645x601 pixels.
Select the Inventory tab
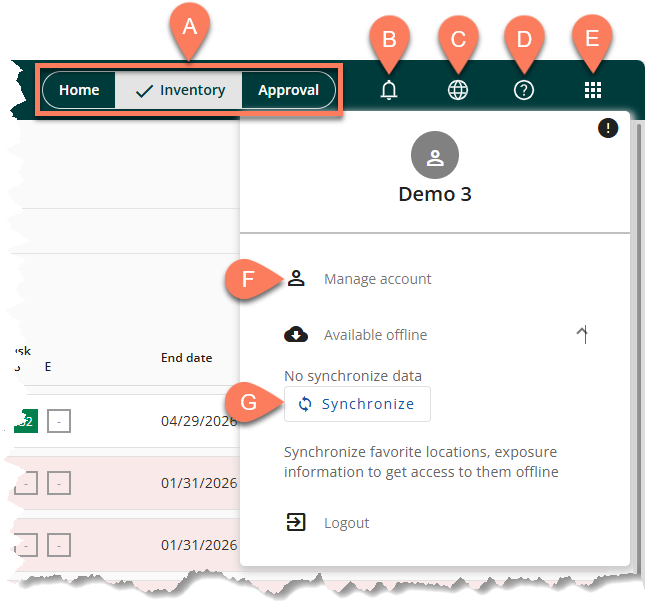pos(180,90)
